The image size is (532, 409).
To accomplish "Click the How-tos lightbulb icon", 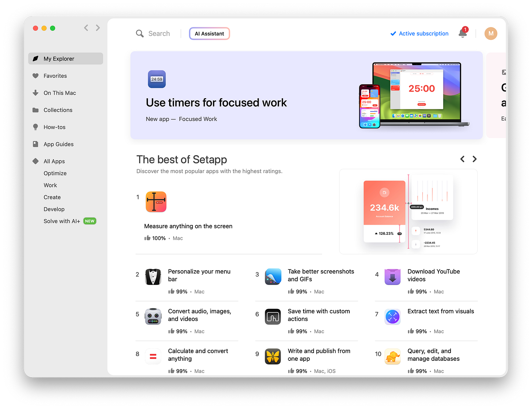I will click(35, 127).
